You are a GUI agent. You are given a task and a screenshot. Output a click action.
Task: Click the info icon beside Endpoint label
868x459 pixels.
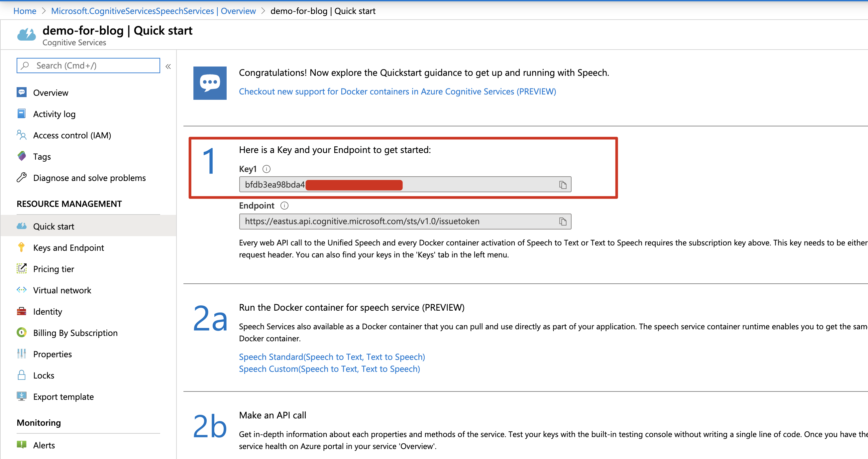(x=284, y=206)
